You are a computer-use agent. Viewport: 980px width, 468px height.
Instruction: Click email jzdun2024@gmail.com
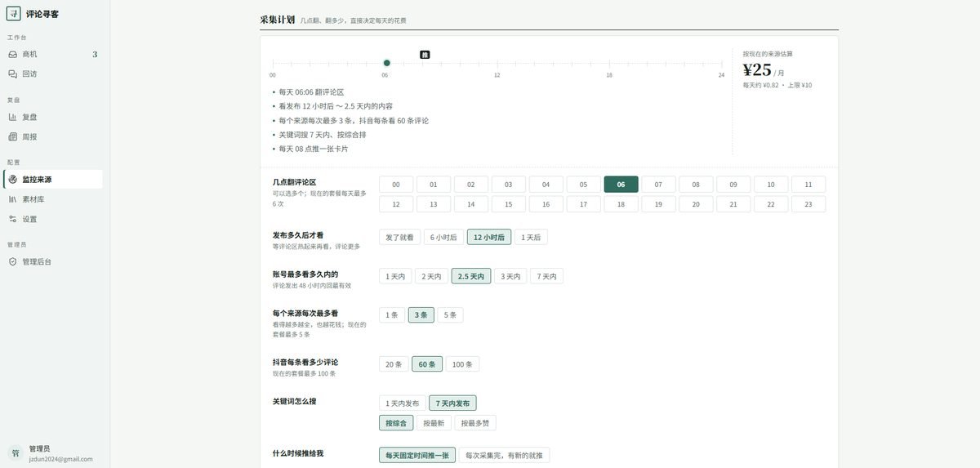point(61,459)
